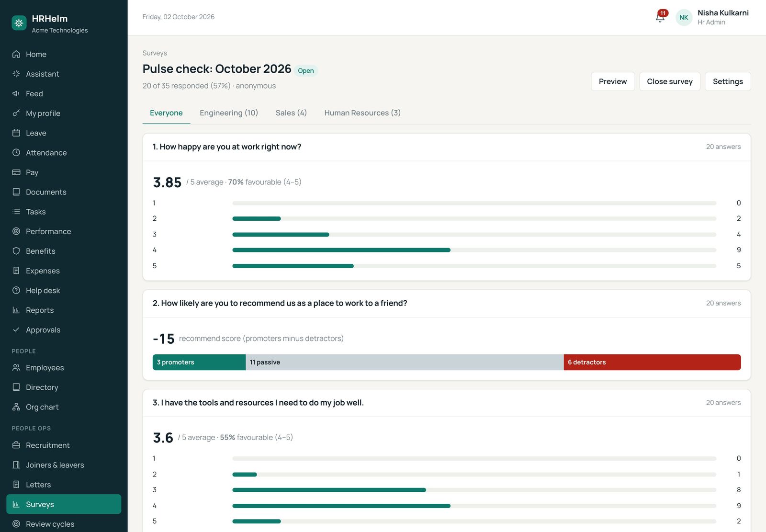The width and height of the screenshot is (766, 532).
Task: View the Human Resources (3) tab
Action: tap(362, 113)
